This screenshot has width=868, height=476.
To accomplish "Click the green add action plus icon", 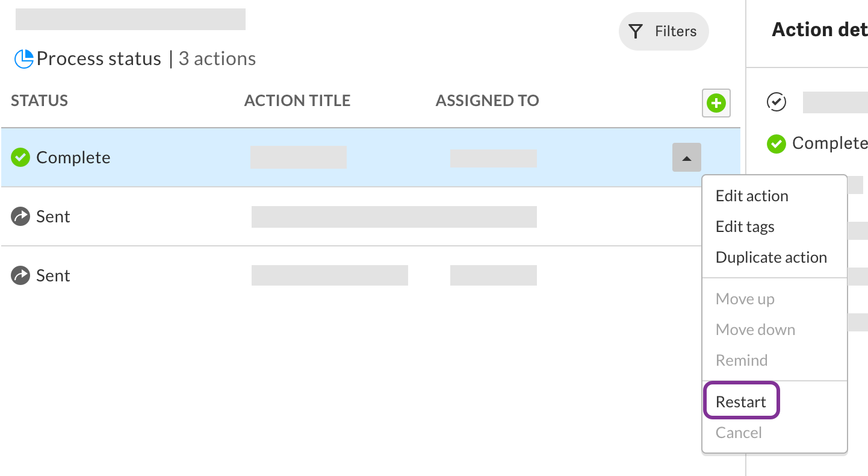I will point(716,103).
